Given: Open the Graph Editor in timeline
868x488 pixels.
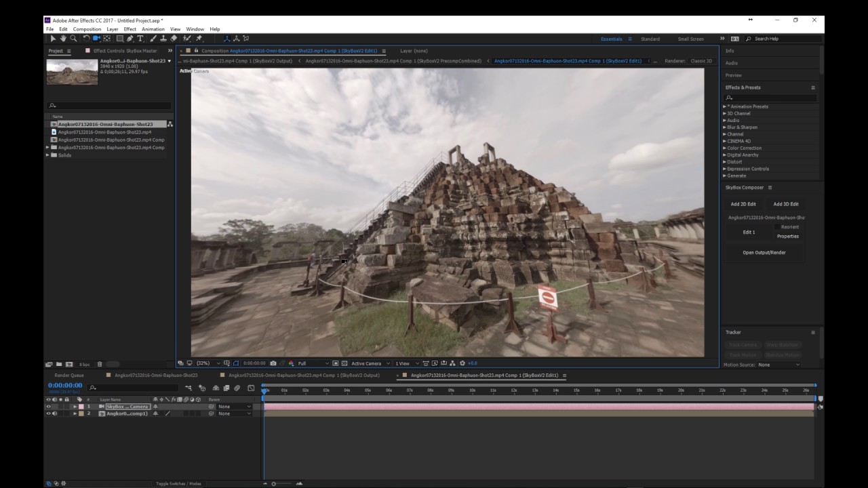Looking at the screenshot, I should pyautogui.click(x=251, y=388).
